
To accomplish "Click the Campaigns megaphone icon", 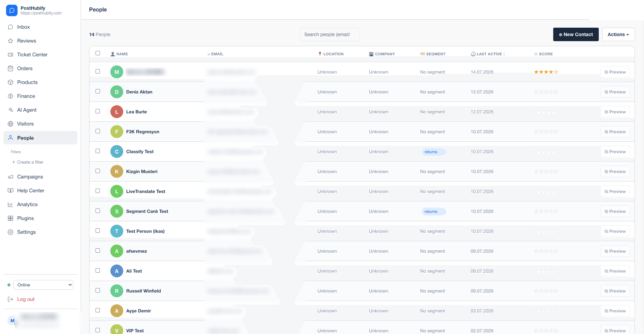I will pos(10,177).
